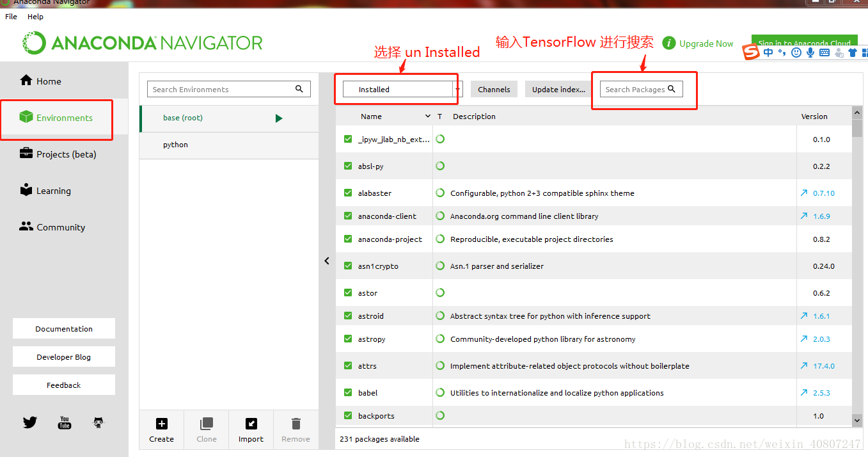Click the IME emoji smiley icon
This screenshot has height=457, width=868.
(796, 52)
